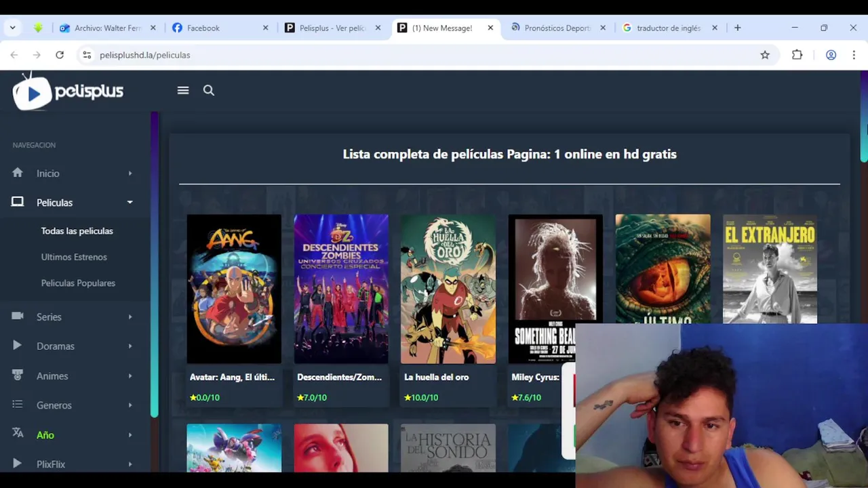Open the search magnifier icon
Viewport: 868px width, 488px height.
click(x=209, y=90)
